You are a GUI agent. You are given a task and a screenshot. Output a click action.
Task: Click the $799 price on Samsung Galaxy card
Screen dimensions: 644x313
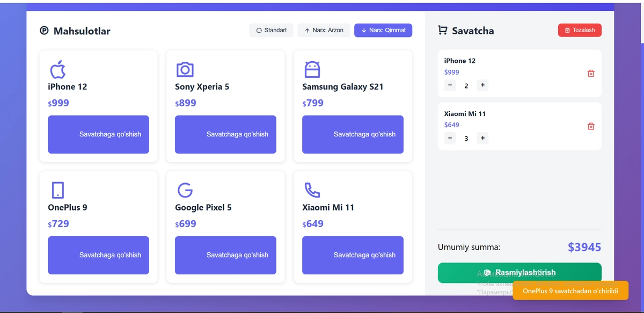point(313,103)
